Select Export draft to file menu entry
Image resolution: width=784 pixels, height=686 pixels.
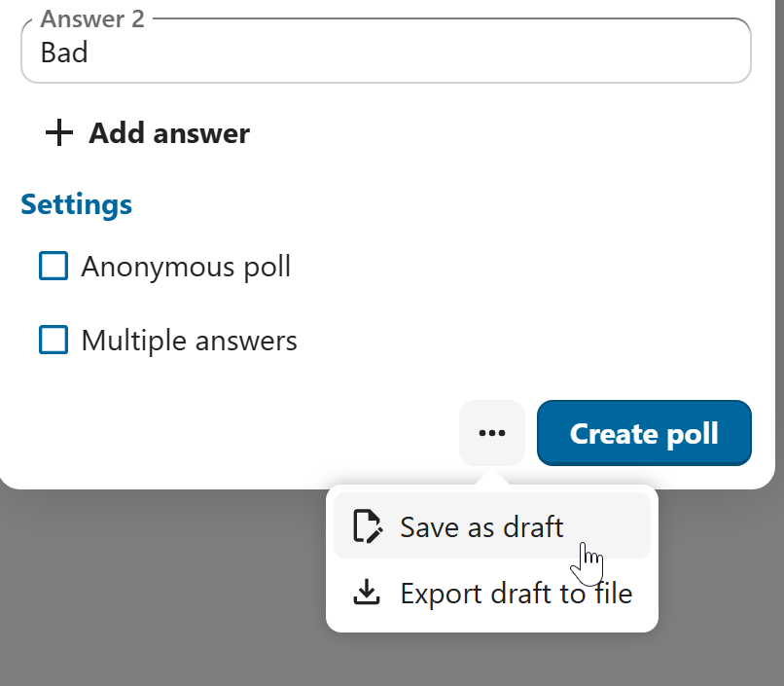tap(516, 593)
